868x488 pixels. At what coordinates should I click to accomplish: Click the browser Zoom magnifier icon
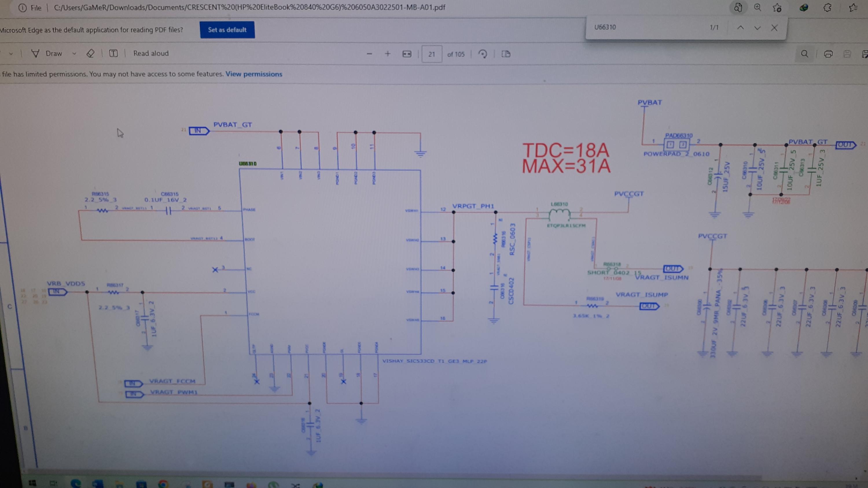[757, 8]
